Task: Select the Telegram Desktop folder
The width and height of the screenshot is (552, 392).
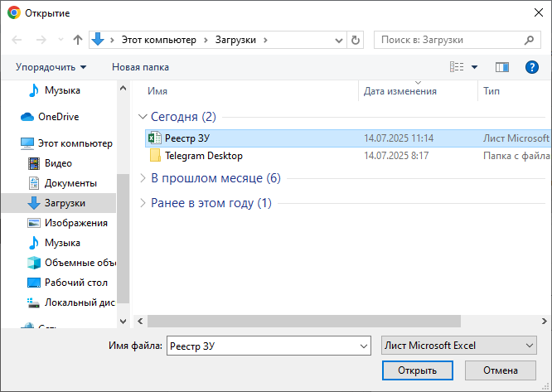Action: coord(203,156)
